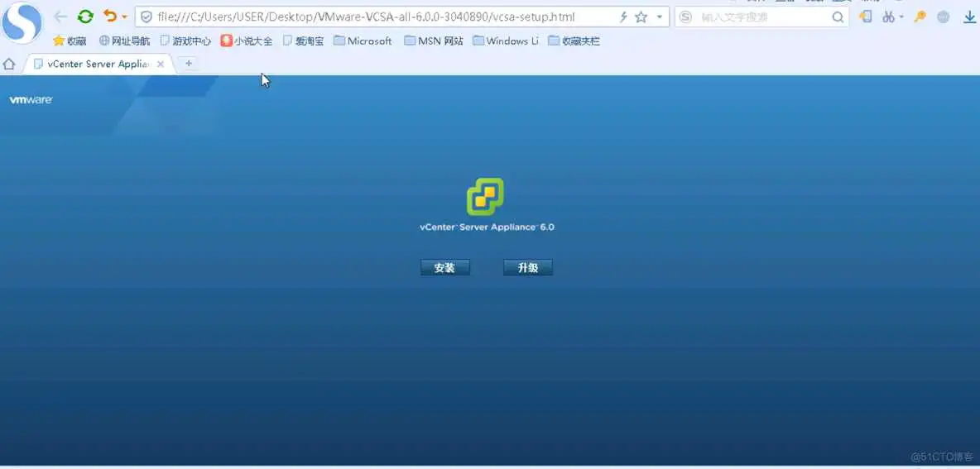
Task: Click the blue download arrow icon
Action: click(969, 17)
